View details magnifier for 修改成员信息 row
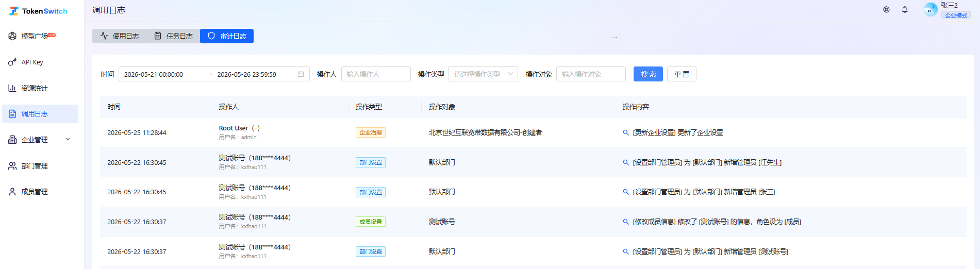 pyautogui.click(x=626, y=222)
